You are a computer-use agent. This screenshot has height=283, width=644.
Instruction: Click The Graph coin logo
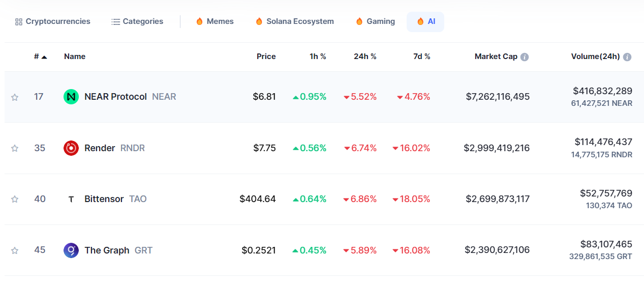coord(71,250)
